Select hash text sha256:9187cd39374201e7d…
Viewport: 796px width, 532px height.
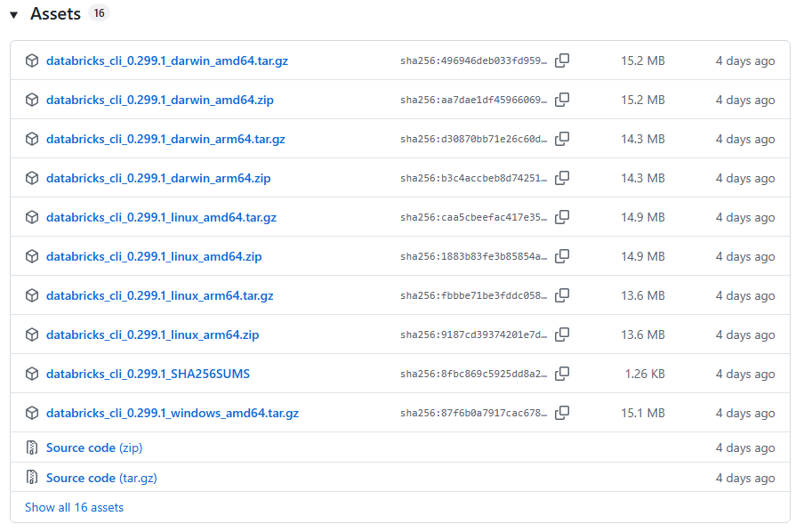tap(474, 335)
